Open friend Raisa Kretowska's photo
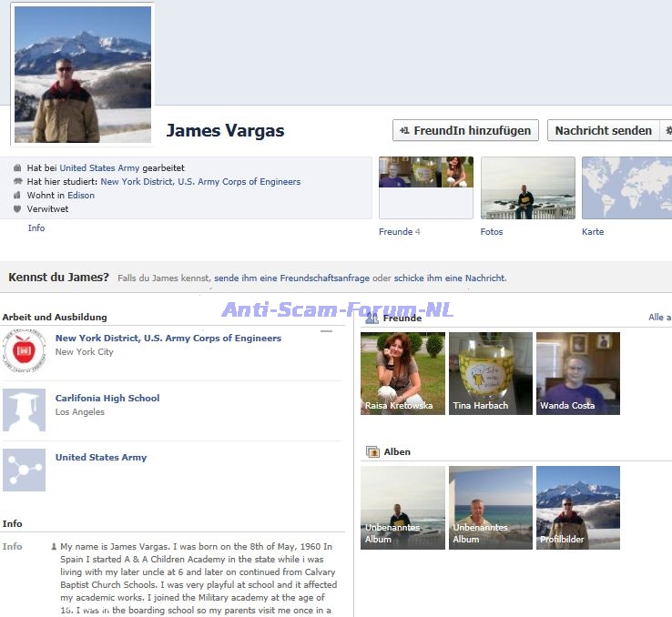Viewport: 672px width, 617px height. 402,373
